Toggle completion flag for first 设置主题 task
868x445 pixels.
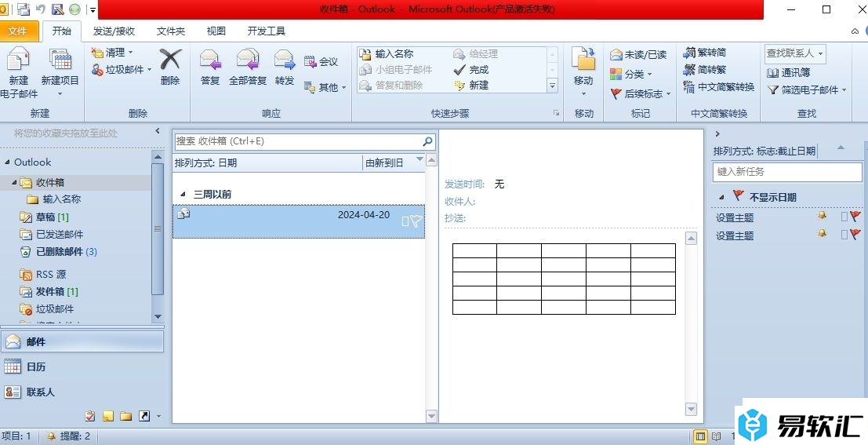click(x=855, y=217)
